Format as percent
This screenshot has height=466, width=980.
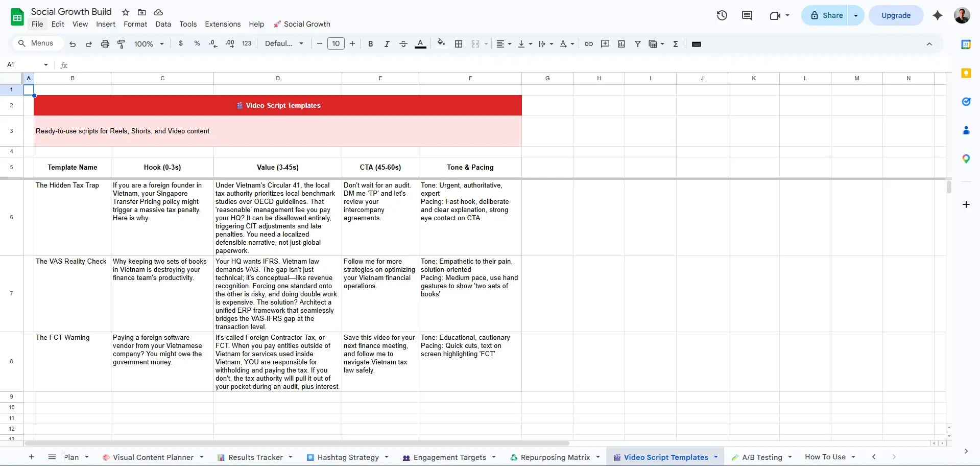[x=197, y=43]
